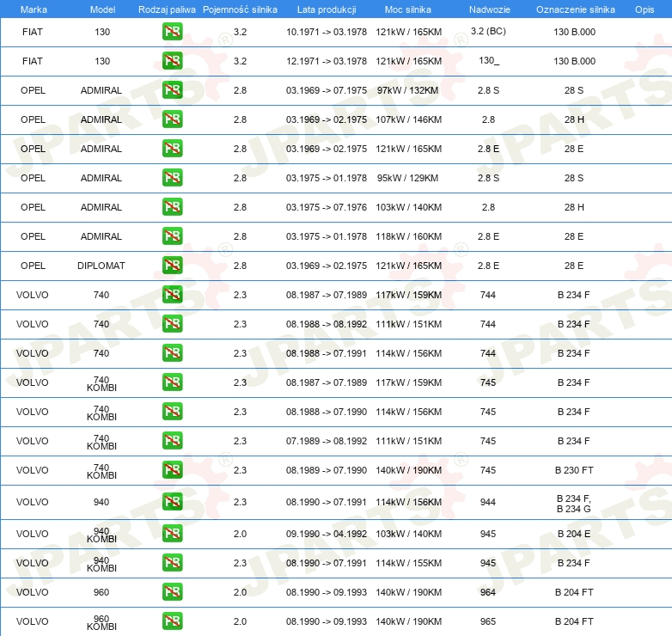Select the 95kW / 129KM power cell
The width and height of the screenshot is (672, 636).
click(x=407, y=178)
